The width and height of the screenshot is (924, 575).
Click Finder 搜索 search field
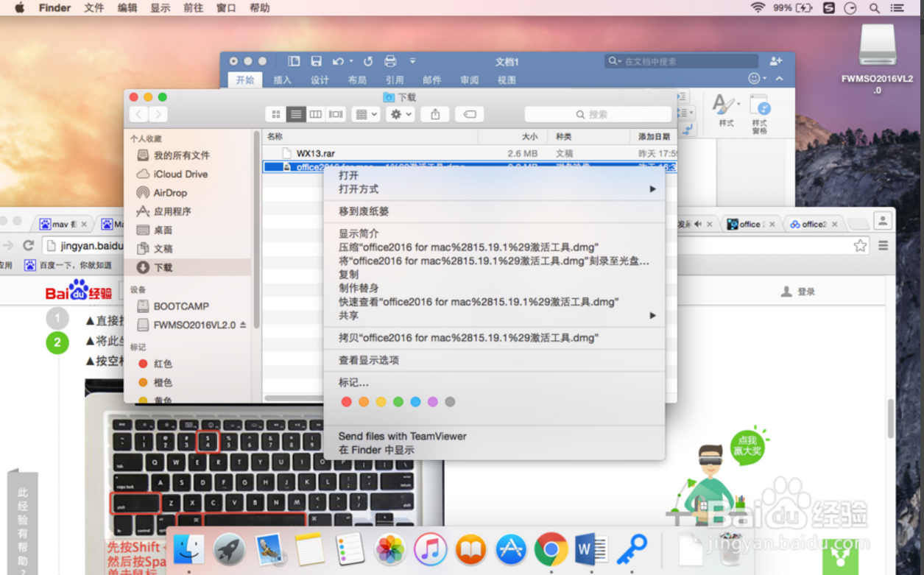pos(598,114)
